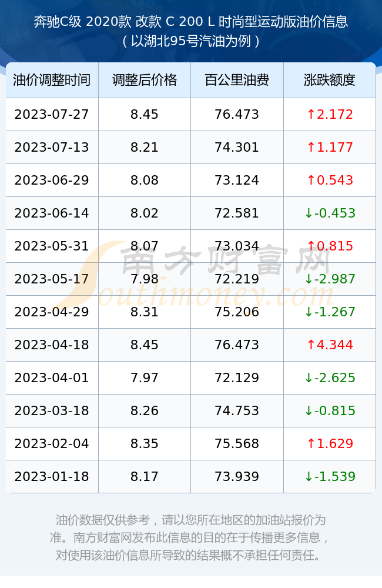
Task: Click the 百公里油费 column header
Action: (x=237, y=80)
